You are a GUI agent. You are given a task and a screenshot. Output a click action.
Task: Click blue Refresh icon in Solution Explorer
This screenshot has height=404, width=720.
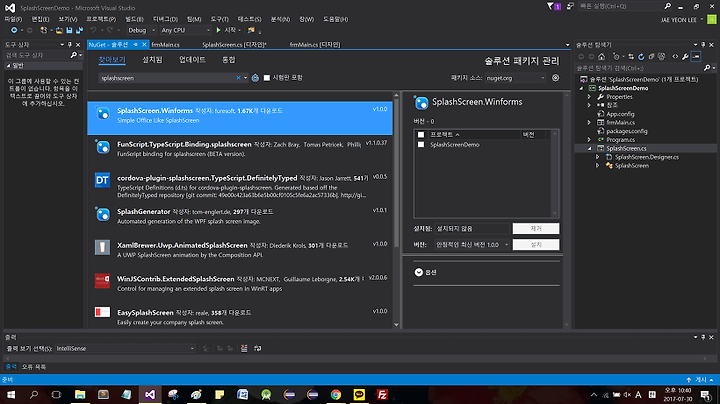point(641,56)
